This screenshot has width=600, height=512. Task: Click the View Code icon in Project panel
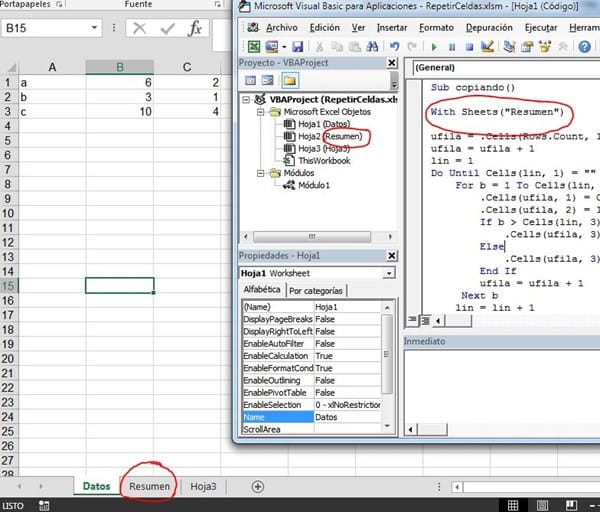(x=251, y=80)
